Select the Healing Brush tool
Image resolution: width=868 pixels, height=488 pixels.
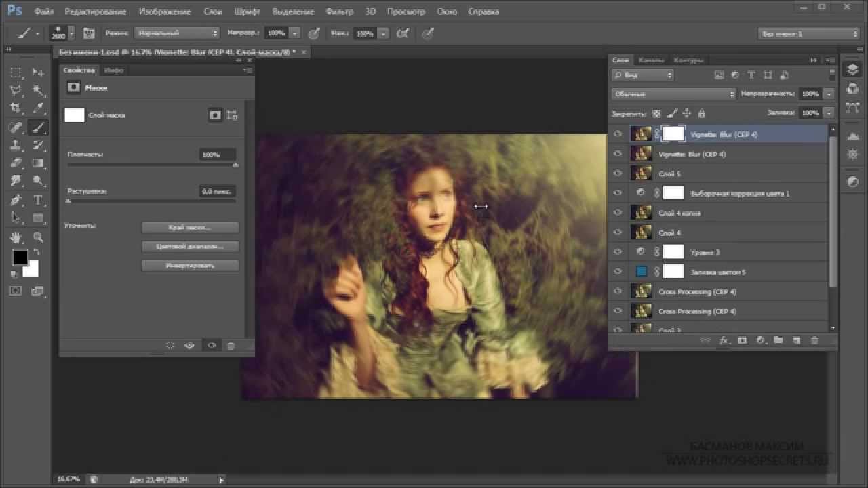pyautogui.click(x=16, y=127)
